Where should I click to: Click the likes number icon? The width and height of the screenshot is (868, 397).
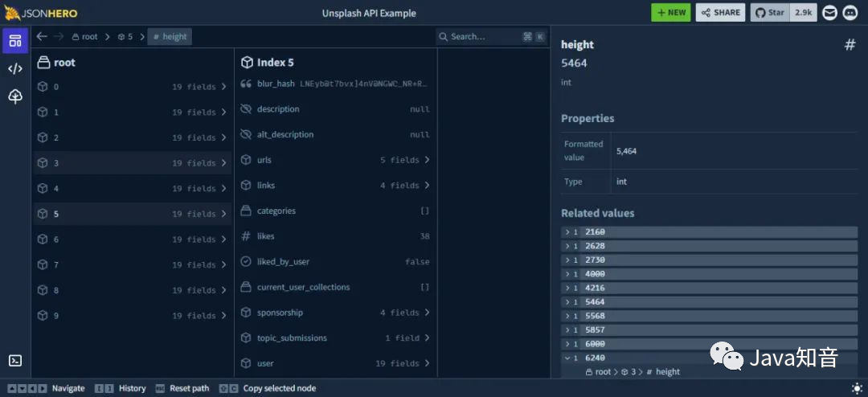pos(246,236)
